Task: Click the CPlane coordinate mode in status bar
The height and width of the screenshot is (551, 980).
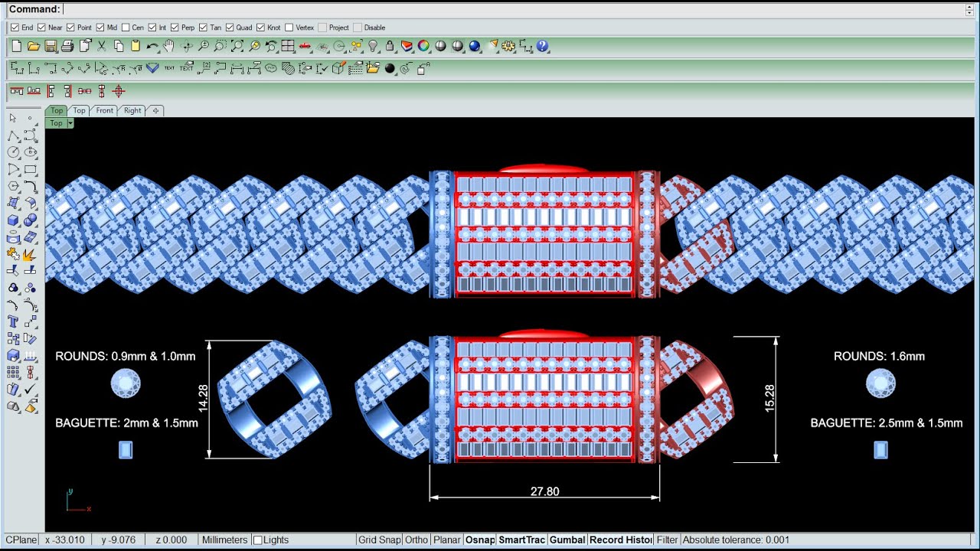Action: (21, 540)
